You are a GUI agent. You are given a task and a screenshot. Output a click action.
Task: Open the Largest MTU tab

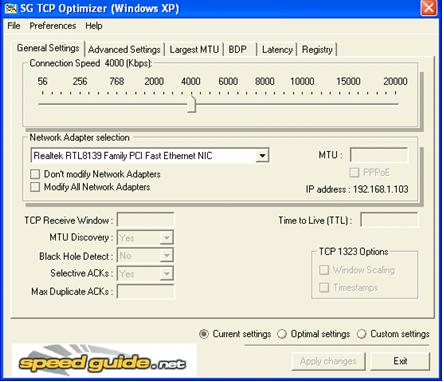(x=194, y=50)
